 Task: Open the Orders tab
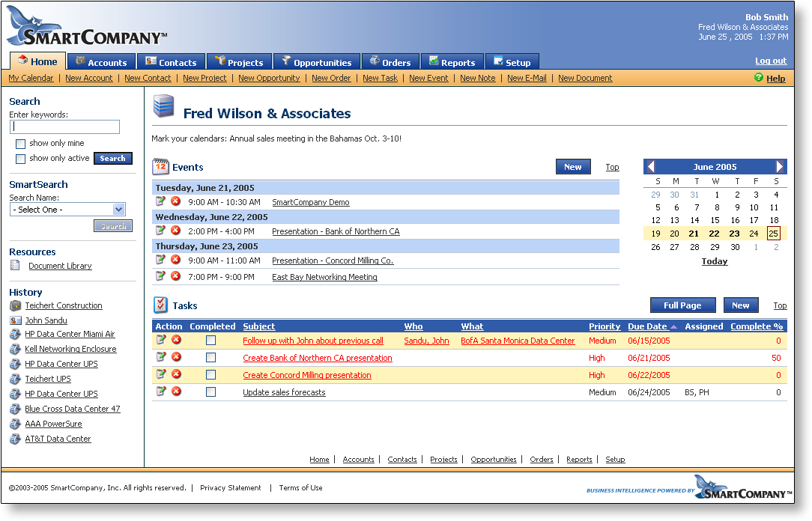(390, 61)
